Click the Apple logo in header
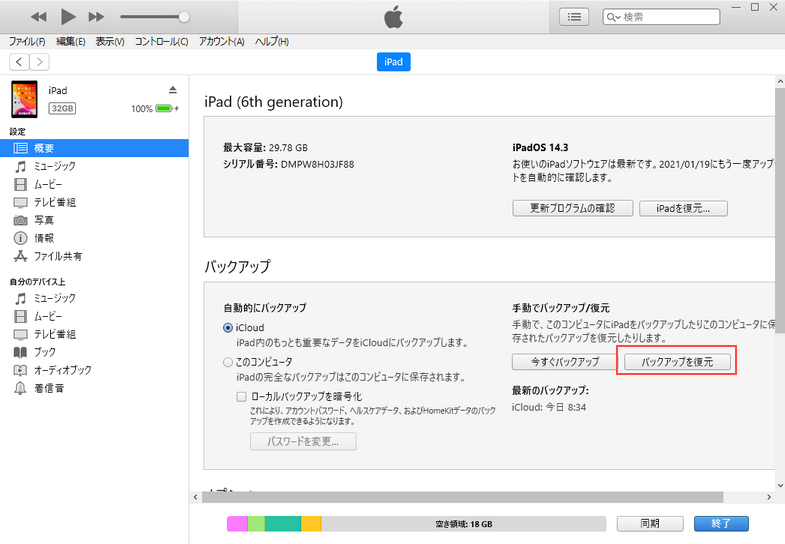This screenshot has width=785, height=544. [x=394, y=17]
